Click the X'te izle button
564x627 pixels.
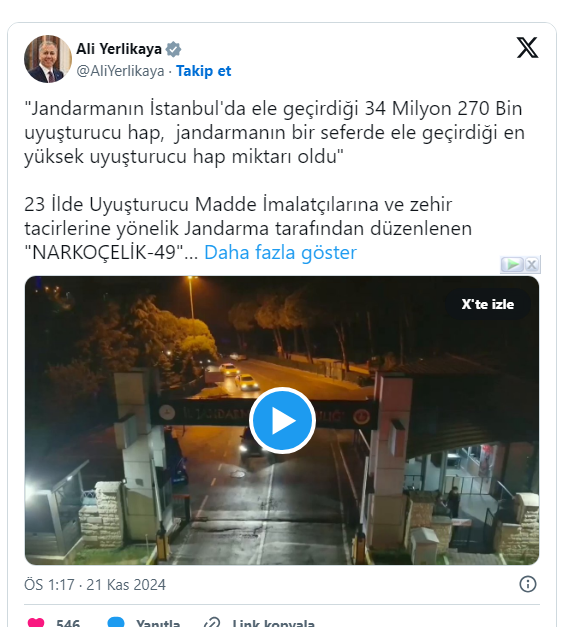coord(488,304)
